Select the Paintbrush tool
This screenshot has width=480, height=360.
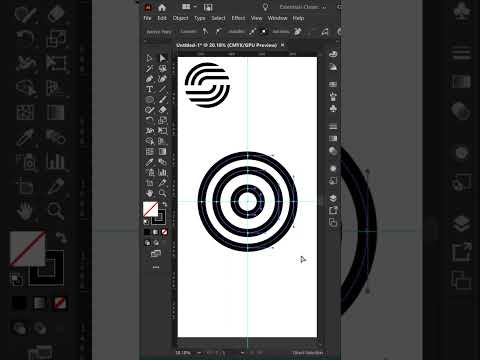pos(163,99)
